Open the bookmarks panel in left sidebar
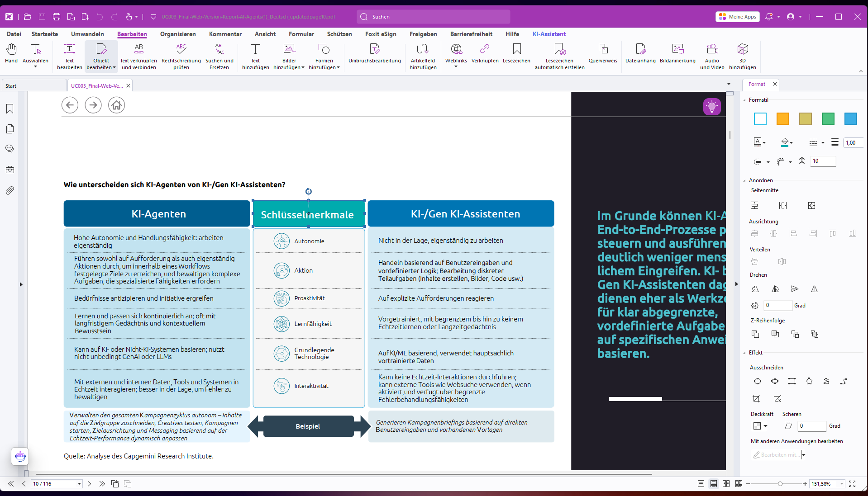Screen dimensions: 868x496 [10, 109]
